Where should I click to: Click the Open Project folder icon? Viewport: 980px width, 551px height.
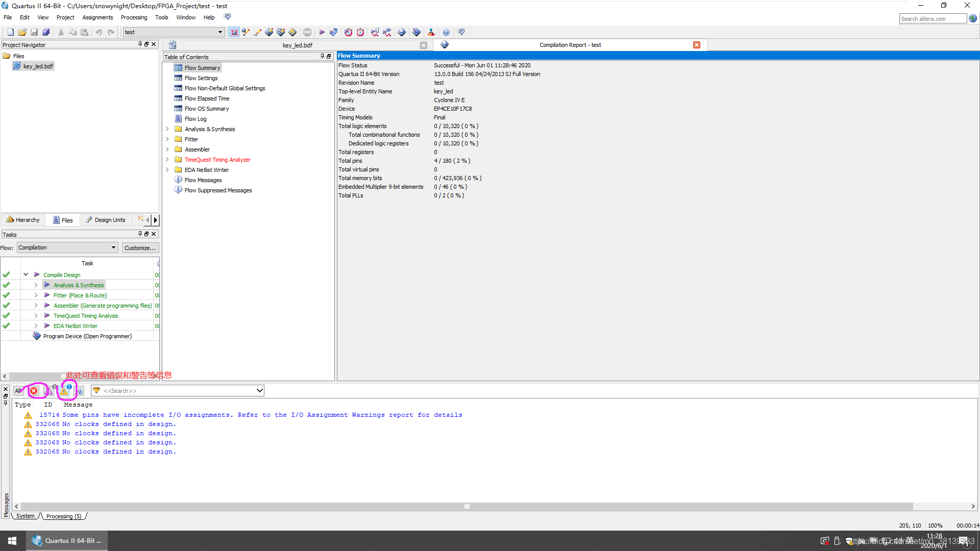pos(22,32)
